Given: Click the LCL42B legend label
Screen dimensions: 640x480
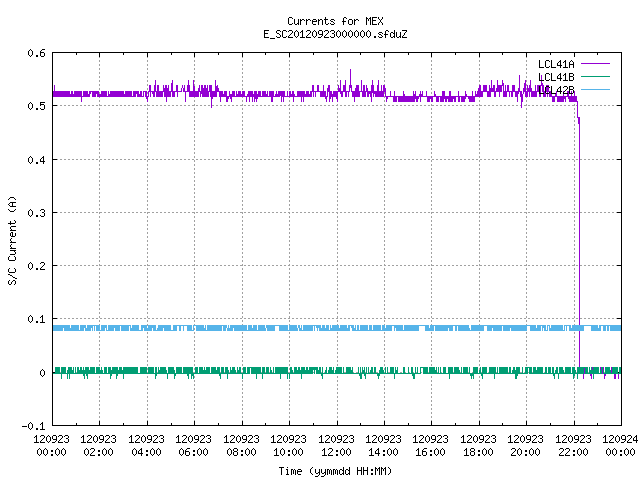Looking at the screenshot, I should [x=556, y=90].
